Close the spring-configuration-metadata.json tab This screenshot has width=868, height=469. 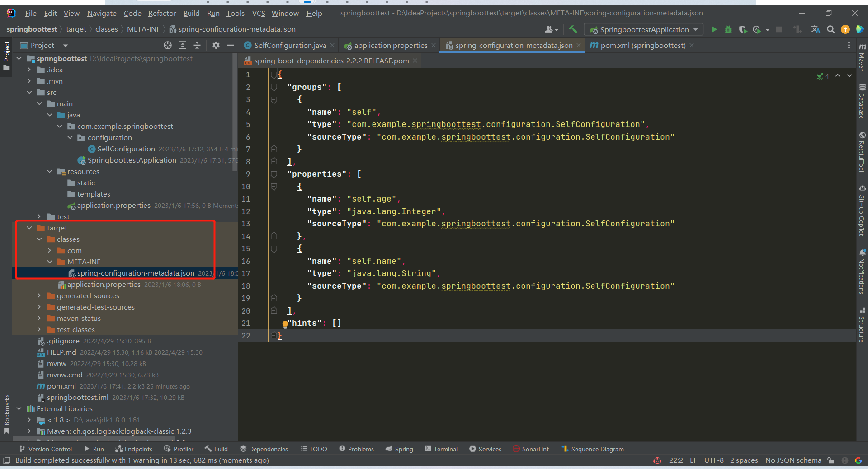click(x=579, y=45)
